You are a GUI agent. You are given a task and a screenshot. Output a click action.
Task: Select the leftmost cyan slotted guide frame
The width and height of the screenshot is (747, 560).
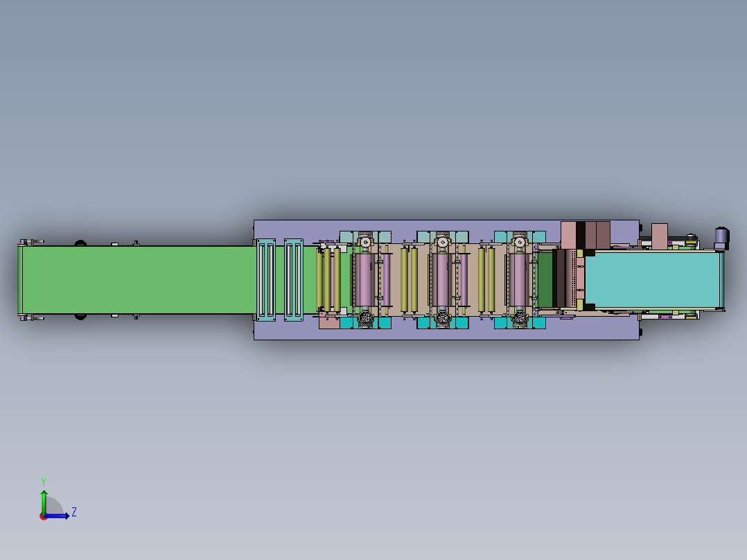coord(266,280)
